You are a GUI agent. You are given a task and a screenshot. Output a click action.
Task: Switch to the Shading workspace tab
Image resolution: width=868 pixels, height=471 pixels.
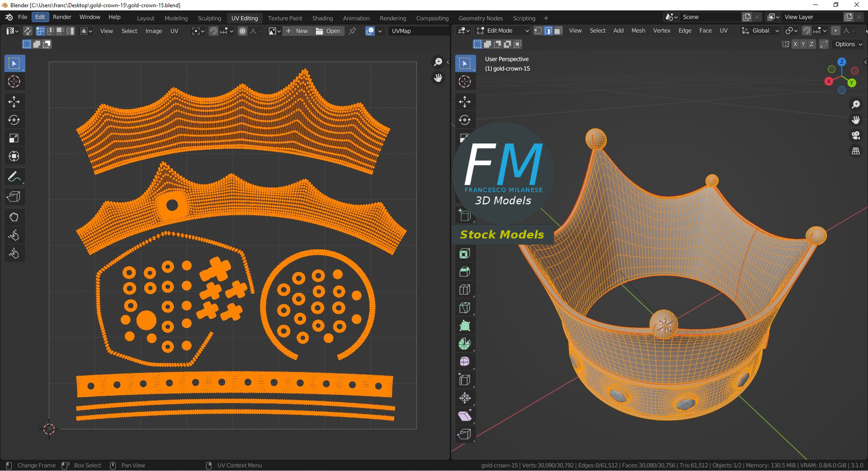pyautogui.click(x=322, y=18)
